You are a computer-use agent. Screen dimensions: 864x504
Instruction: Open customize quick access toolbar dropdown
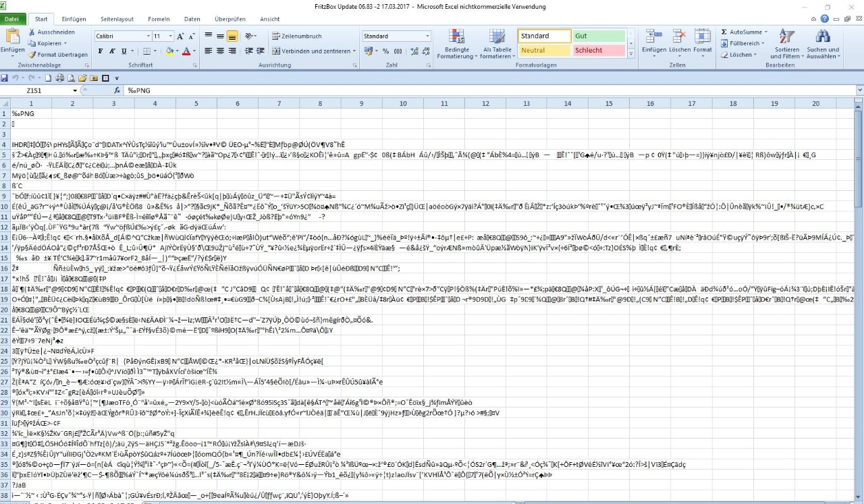tap(116, 78)
